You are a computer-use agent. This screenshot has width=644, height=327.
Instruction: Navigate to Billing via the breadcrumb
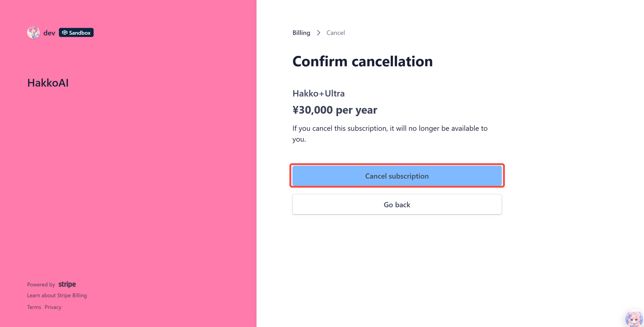301,33
